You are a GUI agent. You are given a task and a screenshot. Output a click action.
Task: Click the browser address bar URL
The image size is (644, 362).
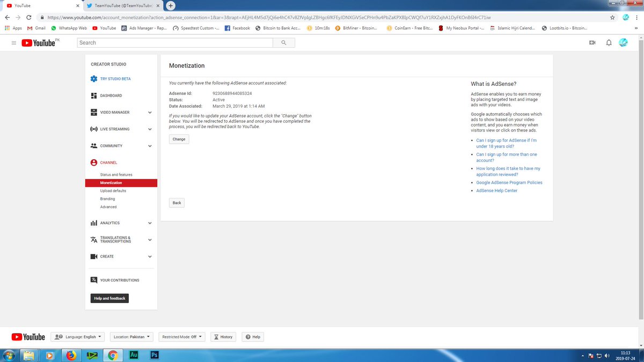click(x=268, y=17)
